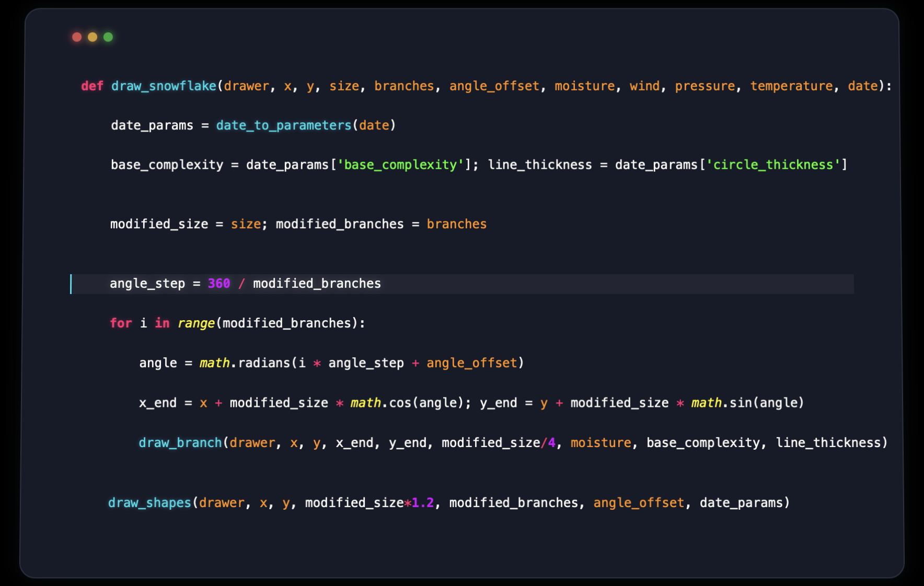Click the for keyword in loop
Viewport: 924px width, 586px height.
(x=121, y=323)
